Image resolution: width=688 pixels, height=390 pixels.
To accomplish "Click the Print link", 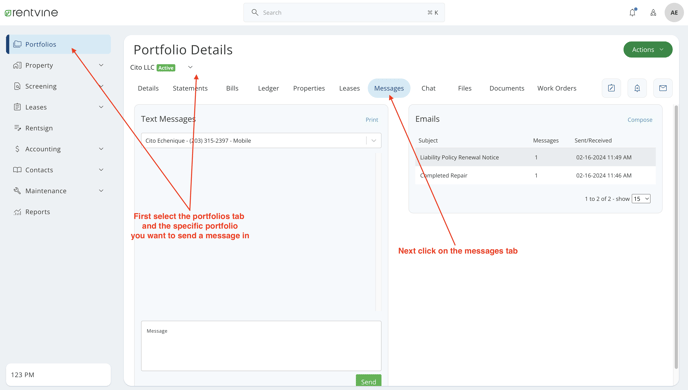I will [372, 120].
